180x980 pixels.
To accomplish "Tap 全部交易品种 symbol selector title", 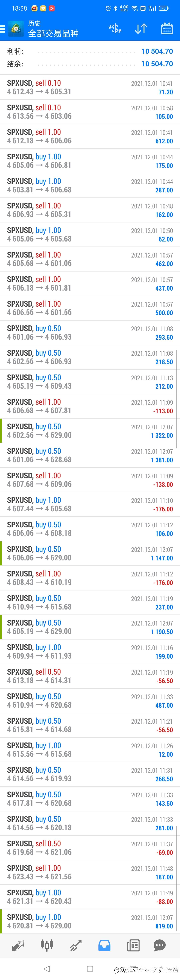I will pos(53,34).
